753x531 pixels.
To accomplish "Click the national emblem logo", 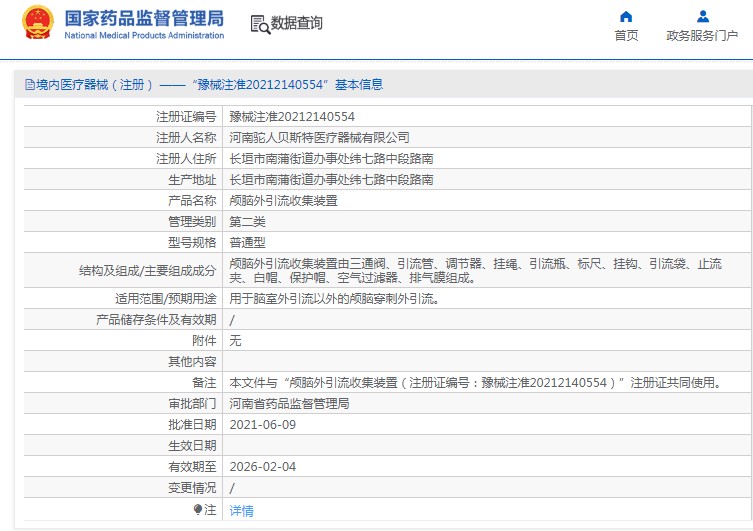I will pos(37,23).
